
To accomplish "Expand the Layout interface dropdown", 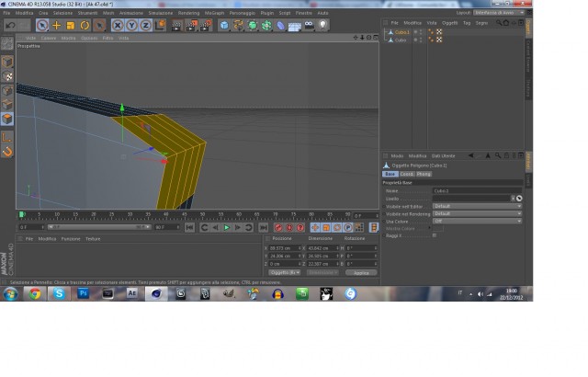I will 499,12.
